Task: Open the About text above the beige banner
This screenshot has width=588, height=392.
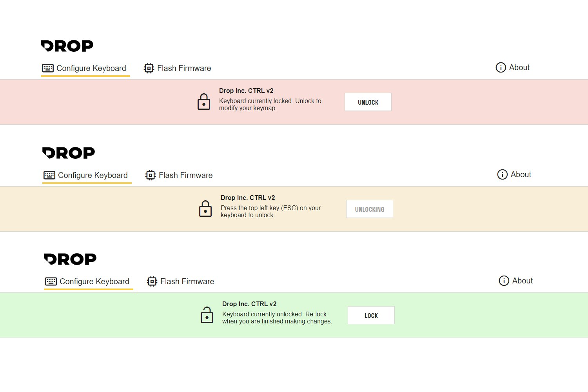Action: click(521, 174)
